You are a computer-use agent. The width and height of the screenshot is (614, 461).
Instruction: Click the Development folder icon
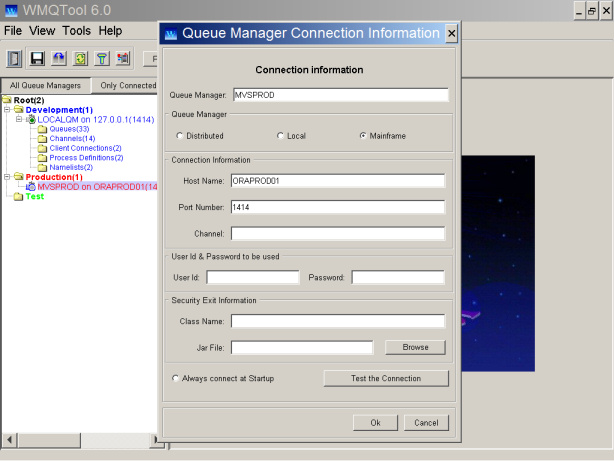point(19,110)
